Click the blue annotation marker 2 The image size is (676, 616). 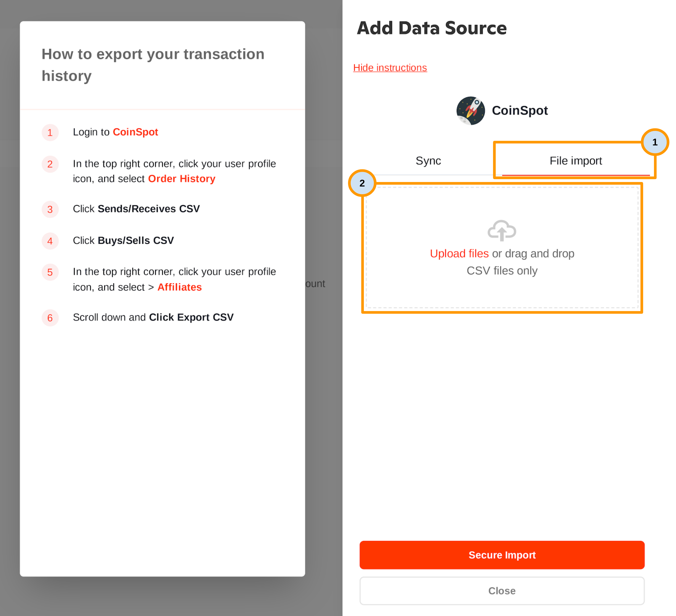pos(362,183)
